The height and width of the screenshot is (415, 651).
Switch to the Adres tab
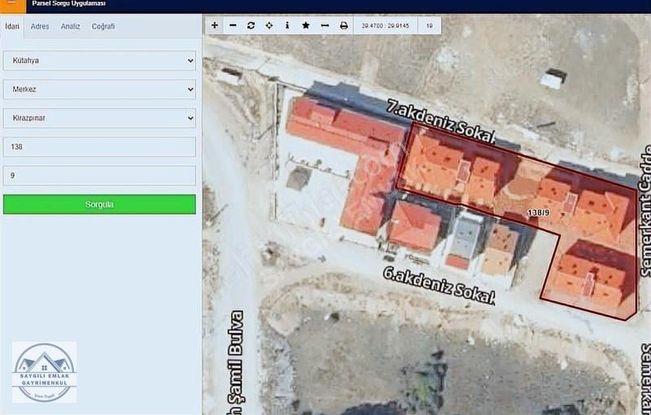40,26
